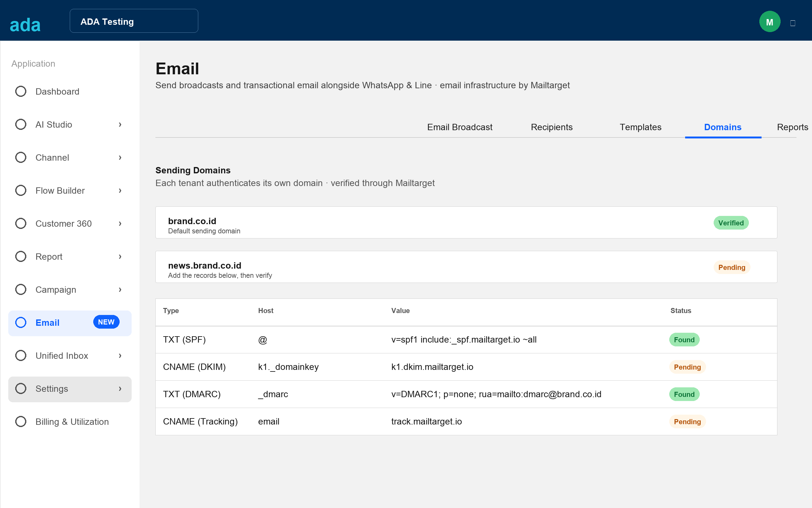The width and height of the screenshot is (812, 508).
Task: Click the TXT (SPF) type cell
Action: pyautogui.click(x=184, y=340)
